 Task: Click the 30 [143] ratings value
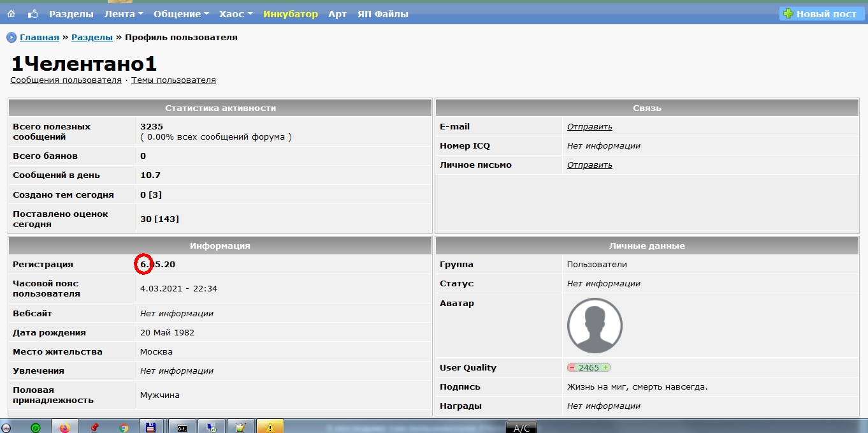[x=159, y=219]
